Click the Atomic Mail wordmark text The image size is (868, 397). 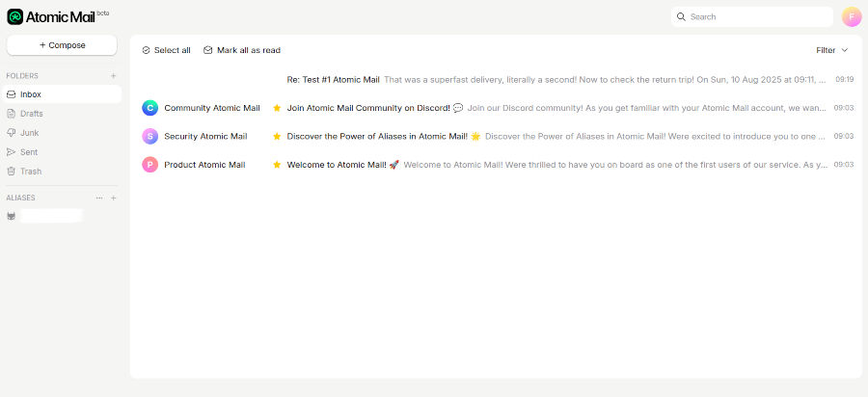(61, 17)
